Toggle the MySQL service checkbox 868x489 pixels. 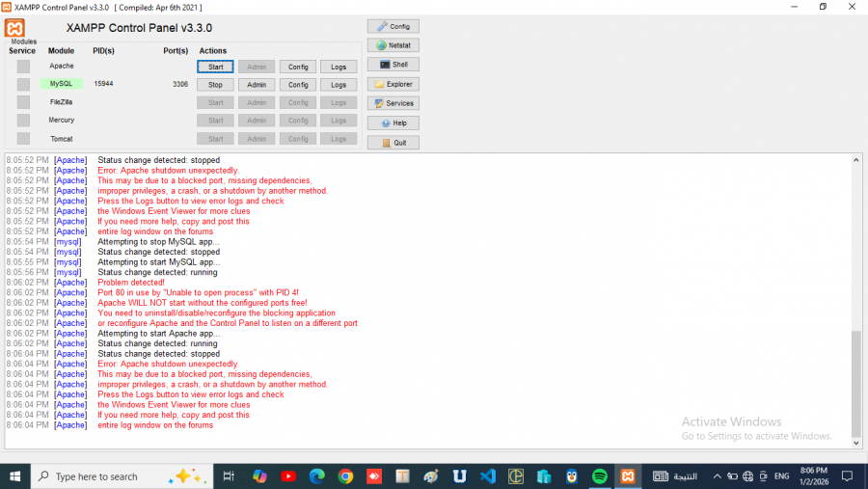point(23,85)
